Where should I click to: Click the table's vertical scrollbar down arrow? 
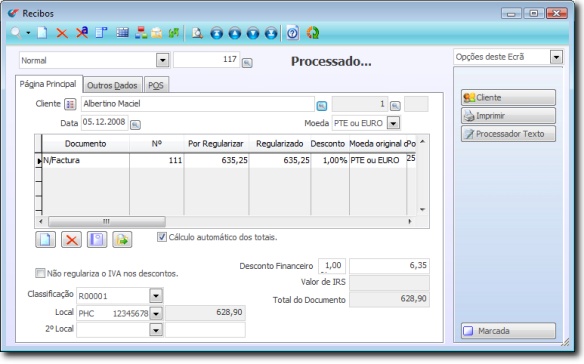422,209
